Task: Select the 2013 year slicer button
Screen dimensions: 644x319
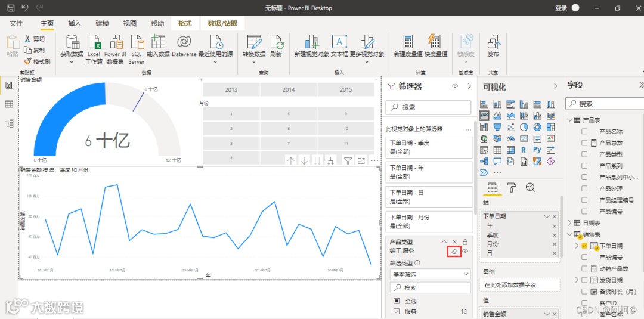Action: click(231, 89)
